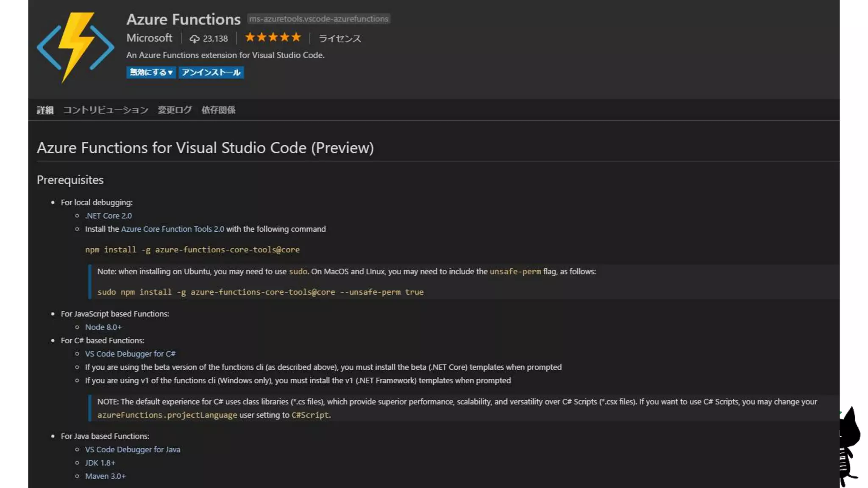
Task: Click the ms-azuretools.vscode-azurefunctions identifier badge
Action: 318,19
